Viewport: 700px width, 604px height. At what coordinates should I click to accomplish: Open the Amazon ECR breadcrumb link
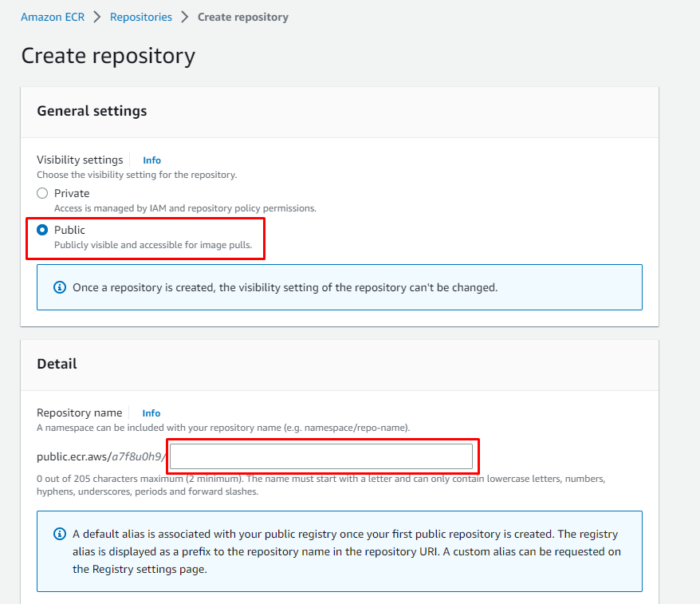pyautogui.click(x=52, y=16)
